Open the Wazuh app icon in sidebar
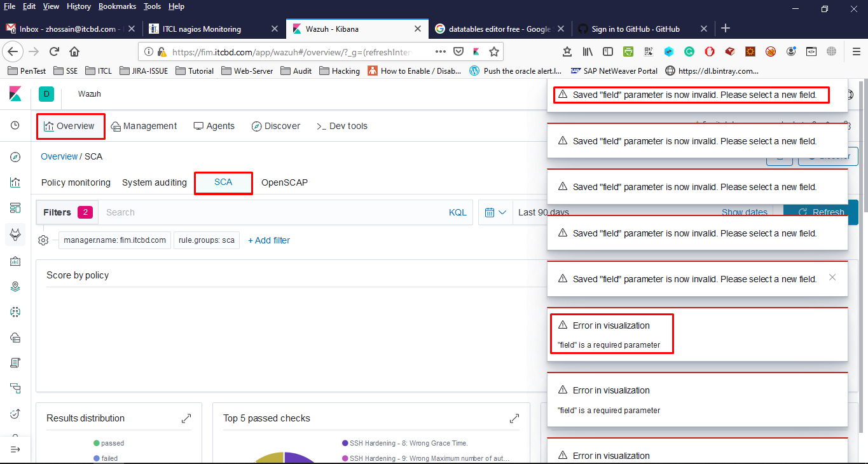The width and height of the screenshot is (868, 464). point(15,234)
